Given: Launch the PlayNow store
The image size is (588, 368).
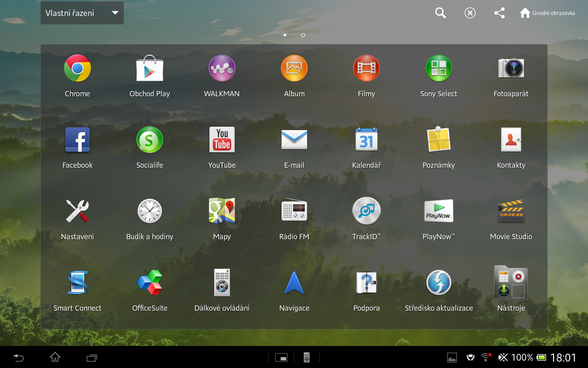Looking at the screenshot, I should coord(439,211).
